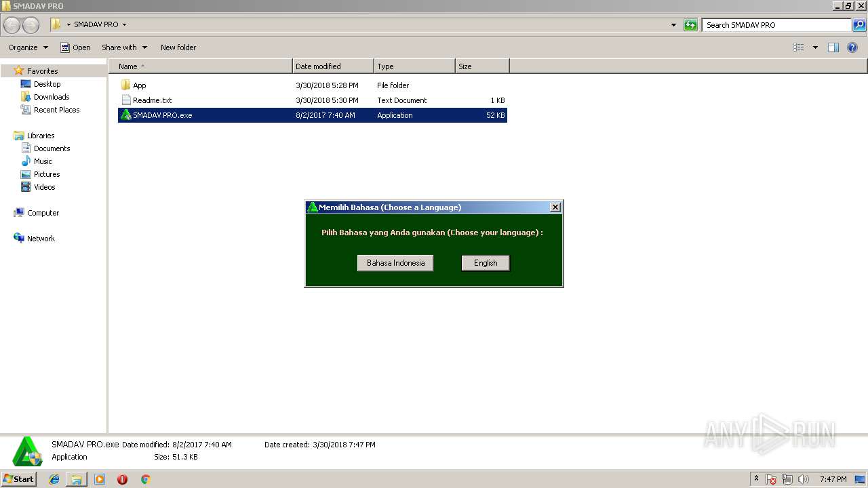Sort files by Date modified column
The height and width of the screenshot is (488, 868).
(x=333, y=66)
